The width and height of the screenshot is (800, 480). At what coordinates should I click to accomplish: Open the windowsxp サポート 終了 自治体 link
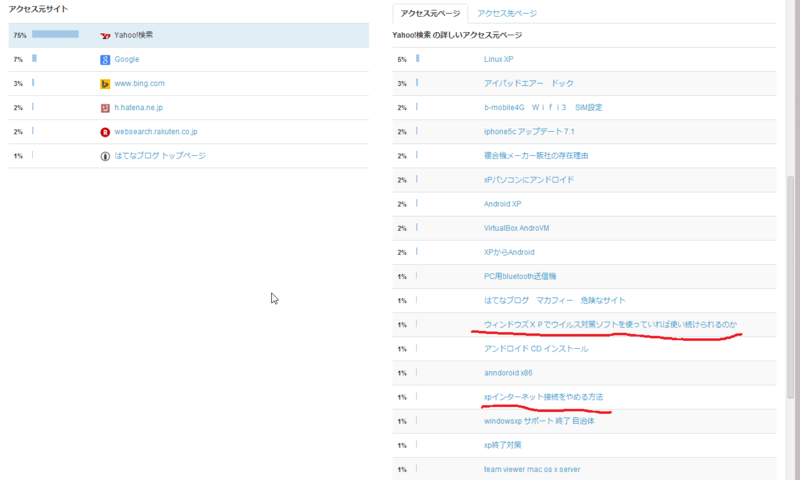(539, 421)
